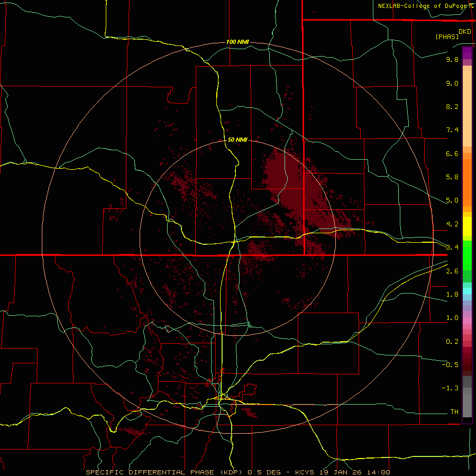The width and height of the screenshot is (476, 476).
Task: Click the 3.4 scale value
Action: (x=452, y=248)
